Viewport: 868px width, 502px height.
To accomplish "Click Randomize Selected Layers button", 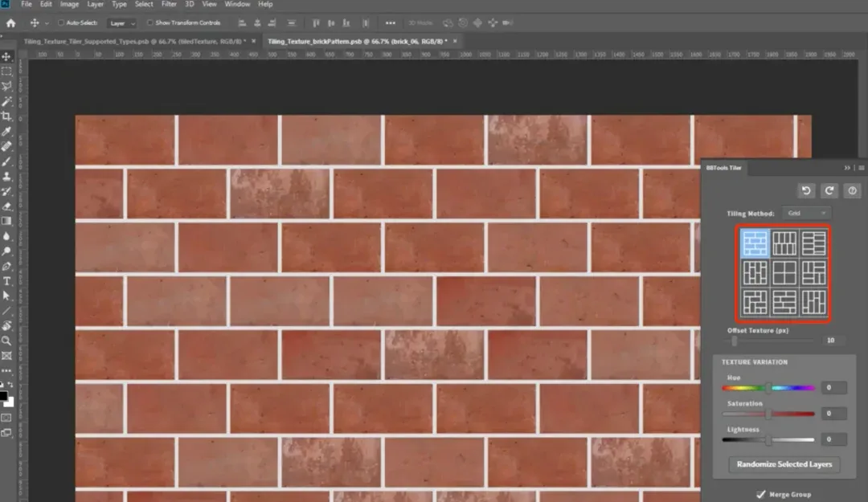I will [784, 463].
